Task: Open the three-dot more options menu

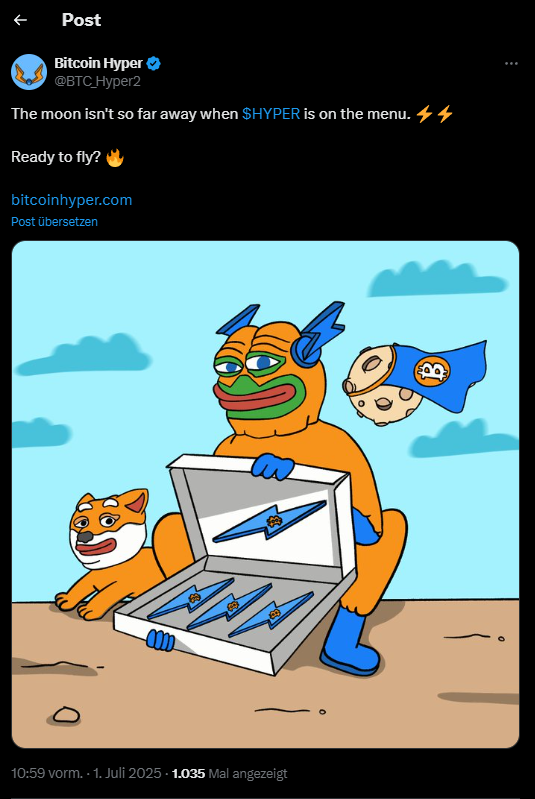Action: pos(511,63)
